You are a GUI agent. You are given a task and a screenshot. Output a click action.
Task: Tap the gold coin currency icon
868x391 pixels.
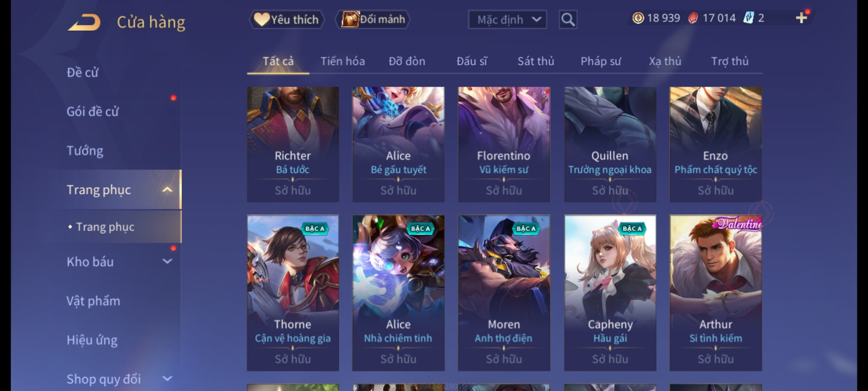click(x=638, y=18)
